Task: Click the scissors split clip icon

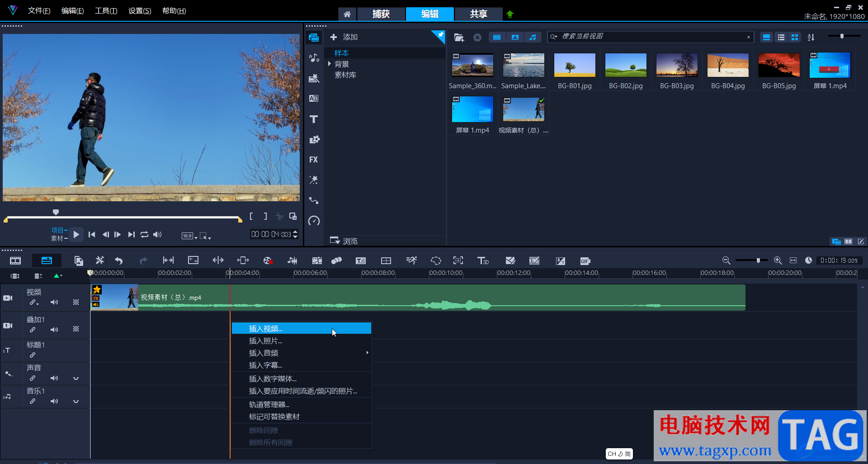Action: click(279, 217)
